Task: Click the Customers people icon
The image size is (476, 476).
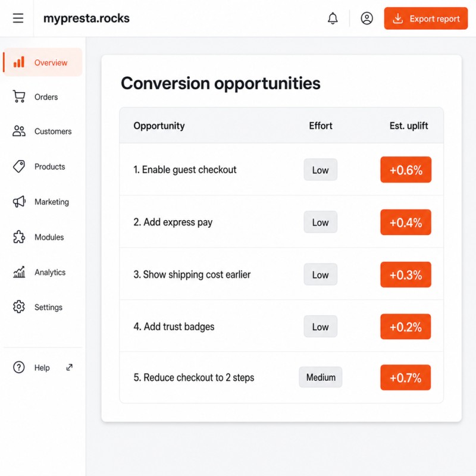Action: click(19, 131)
